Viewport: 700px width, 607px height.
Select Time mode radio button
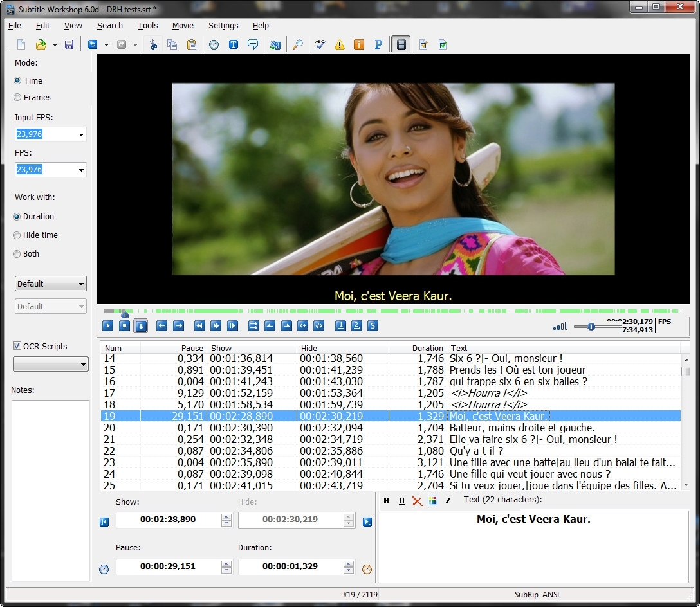pyautogui.click(x=17, y=81)
